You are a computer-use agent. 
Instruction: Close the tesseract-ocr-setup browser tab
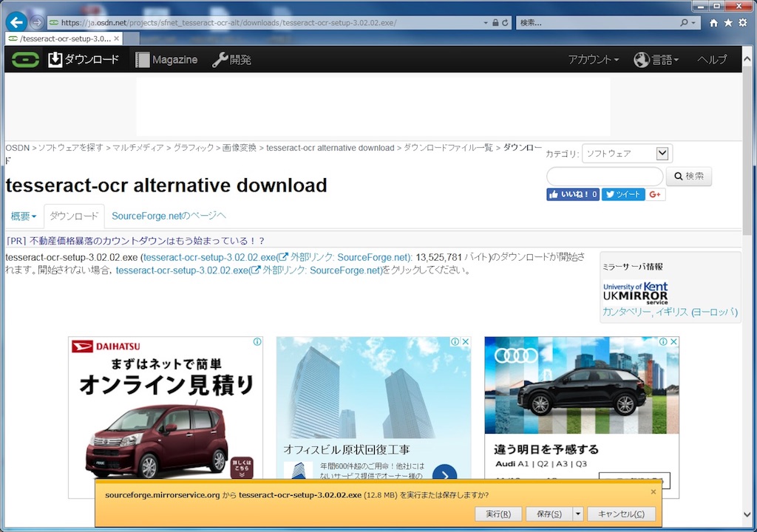[116, 38]
